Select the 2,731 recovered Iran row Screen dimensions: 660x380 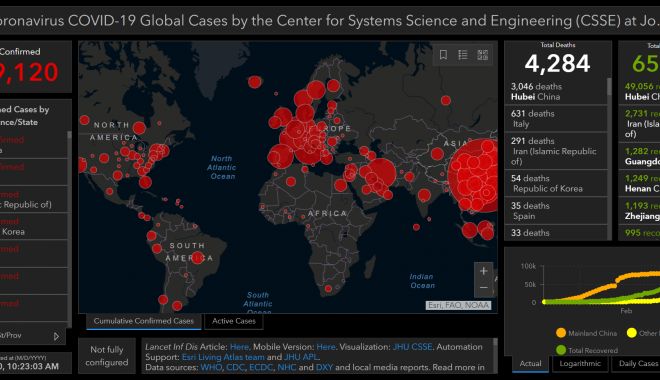coord(640,124)
